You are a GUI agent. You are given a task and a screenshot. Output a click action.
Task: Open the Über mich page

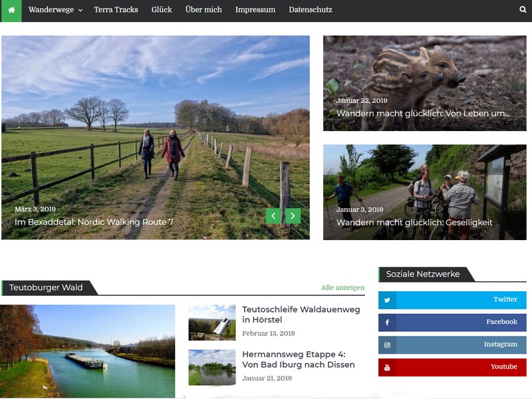203,9
